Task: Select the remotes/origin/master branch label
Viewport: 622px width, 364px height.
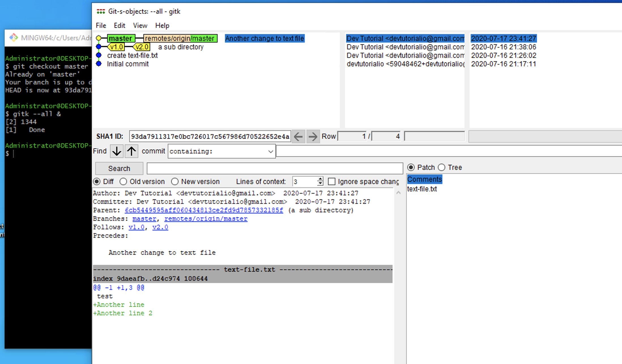Action: [x=180, y=38]
